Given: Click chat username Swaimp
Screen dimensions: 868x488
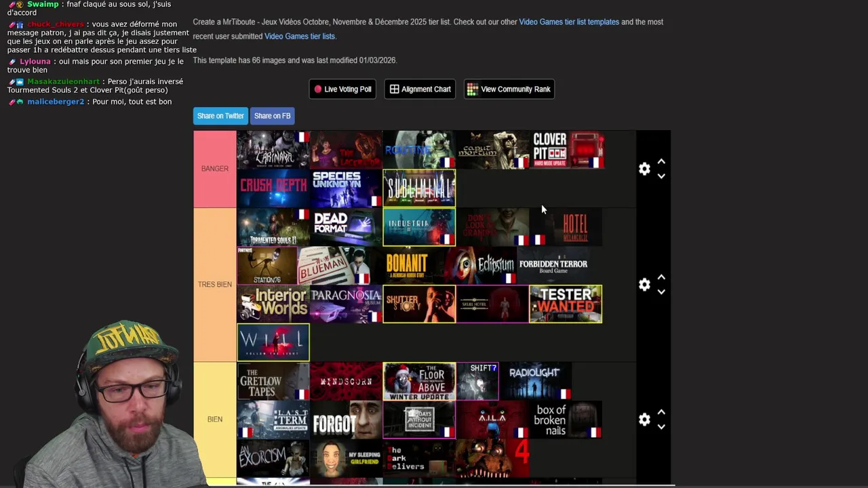Looking at the screenshot, I should tap(43, 4).
